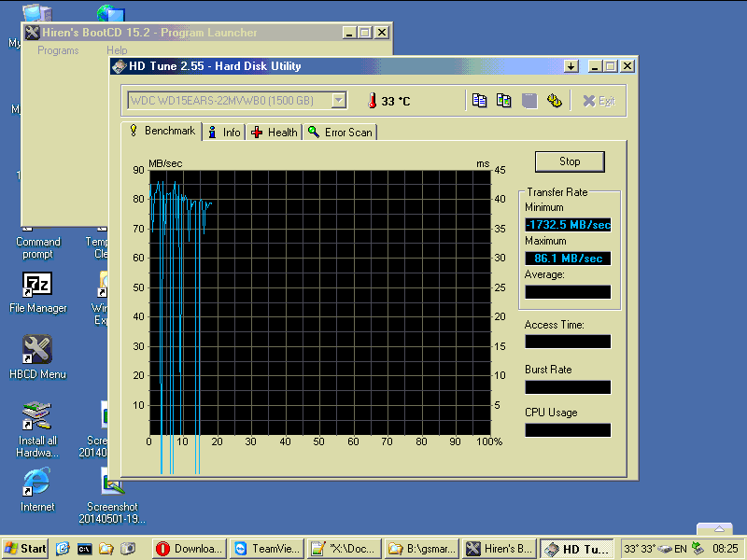Switch to Opera Downloads taskbar button
Viewport: 747px width, 560px height.
tap(190, 549)
